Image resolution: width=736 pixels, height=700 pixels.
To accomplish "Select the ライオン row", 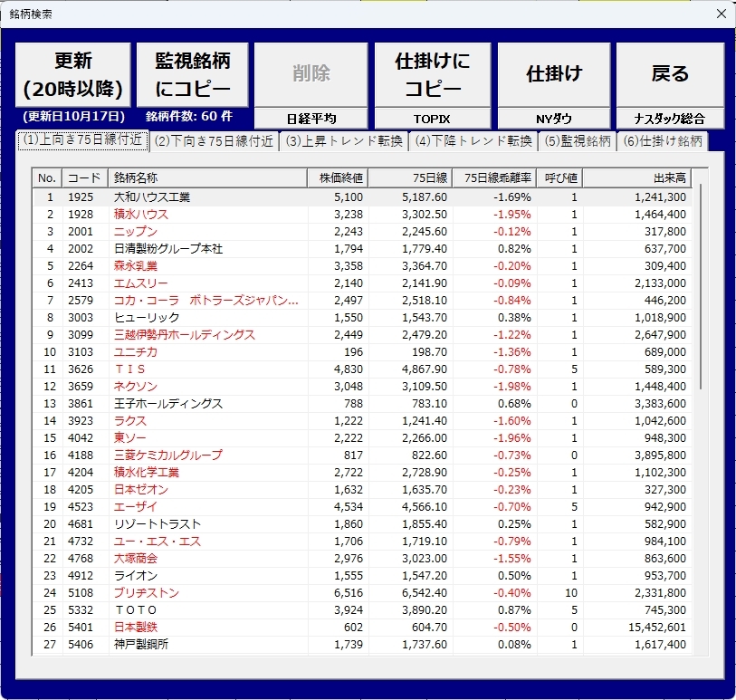I will click(x=362, y=576).
